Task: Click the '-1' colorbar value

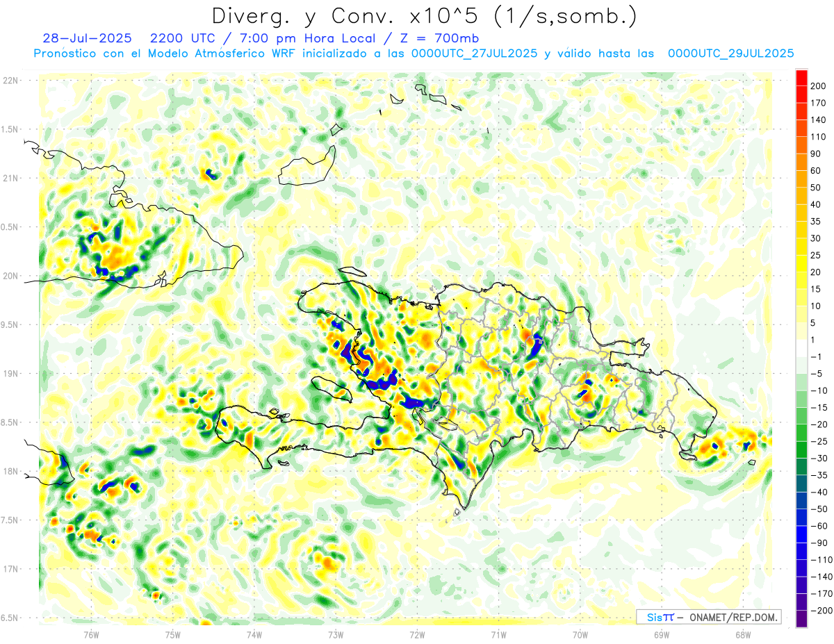Action: (x=816, y=356)
